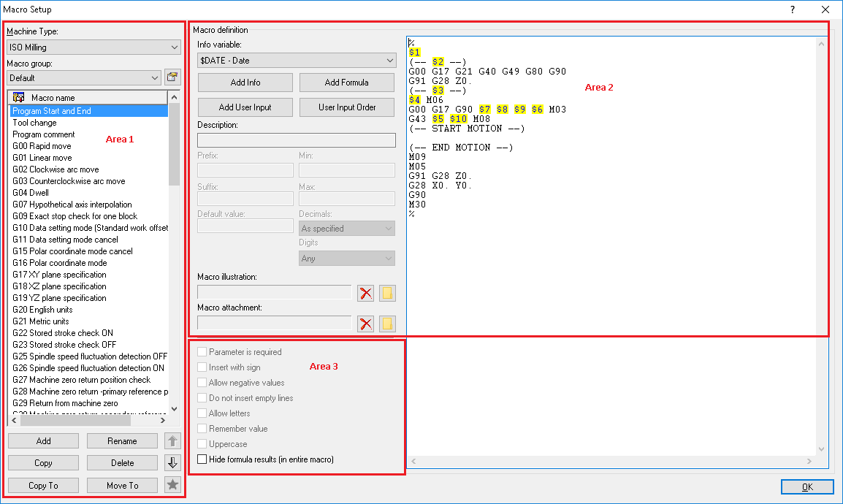Click the star icon below the down arrow
The width and height of the screenshot is (843, 504).
click(x=172, y=485)
